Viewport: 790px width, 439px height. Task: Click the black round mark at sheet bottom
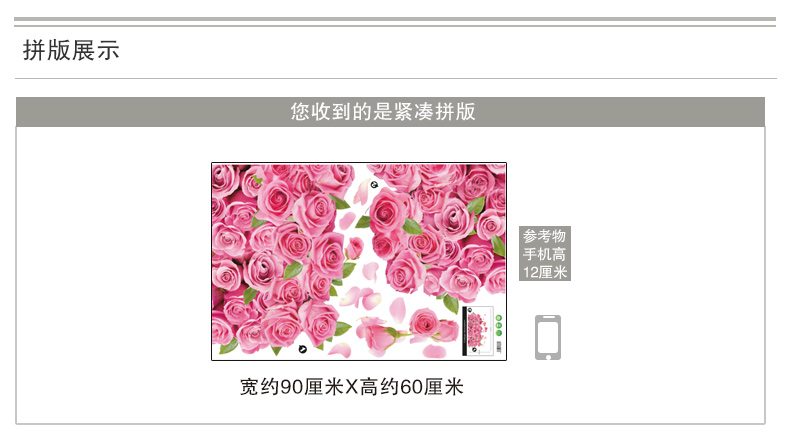[302, 349]
